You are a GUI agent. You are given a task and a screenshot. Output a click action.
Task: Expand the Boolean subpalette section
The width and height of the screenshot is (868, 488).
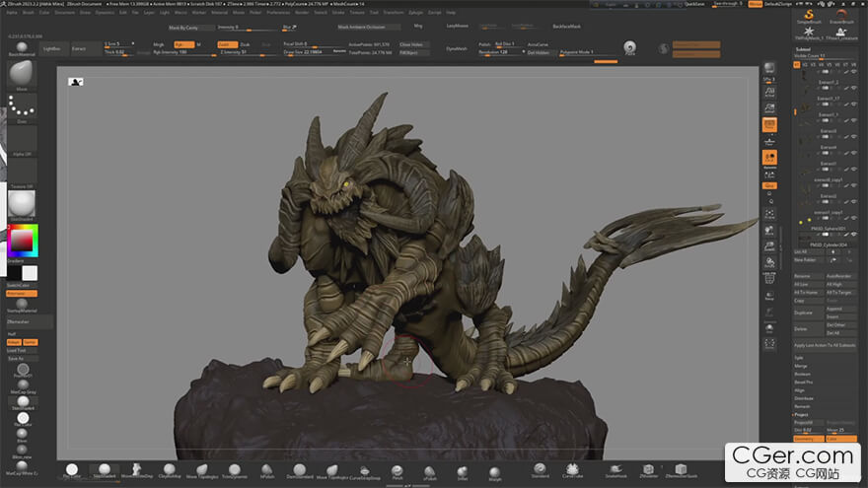tap(802, 374)
